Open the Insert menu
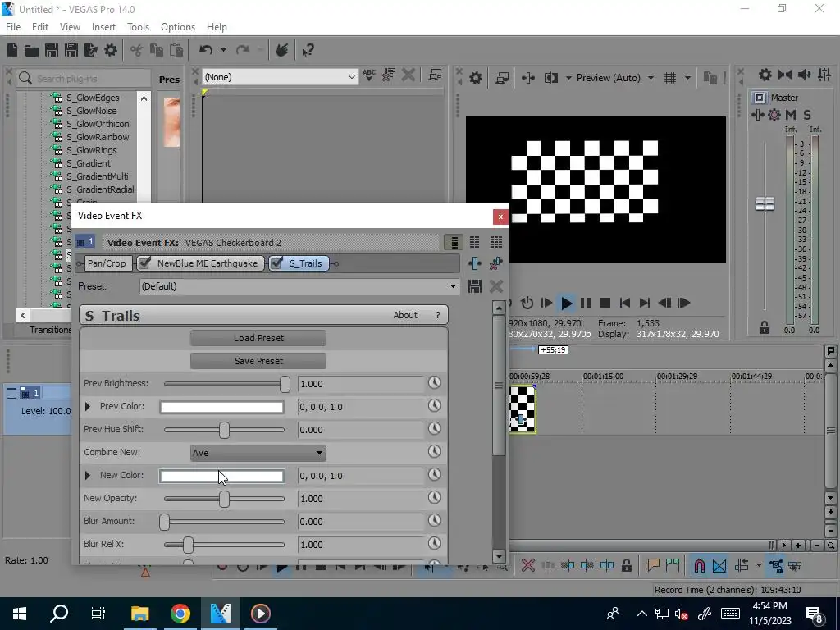Screen dimensions: 840x630 pos(103,27)
